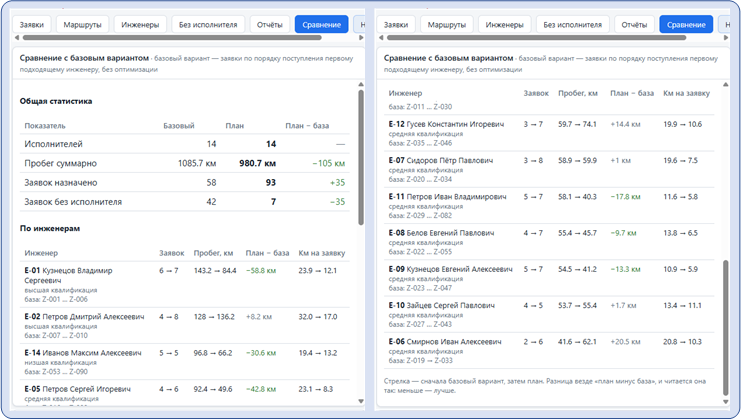Viewport: 741px width, 419px height.
Task: Select the Инженеры tab in left panel
Action: [x=140, y=25]
